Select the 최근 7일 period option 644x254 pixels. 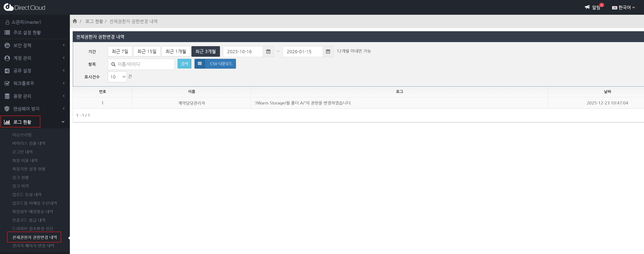coord(120,52)
